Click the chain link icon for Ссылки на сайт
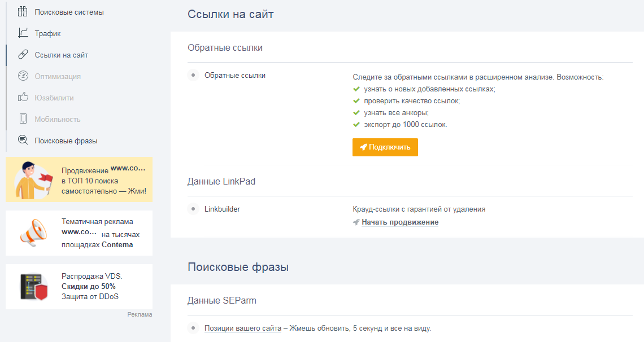644x342 pixels. 23,55
